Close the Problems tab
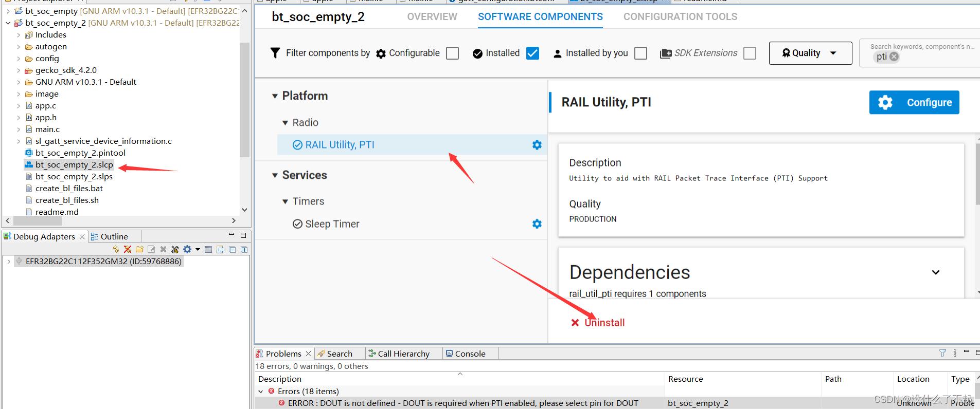This screenshot has width=980, height=409. (x=308, y=354)
